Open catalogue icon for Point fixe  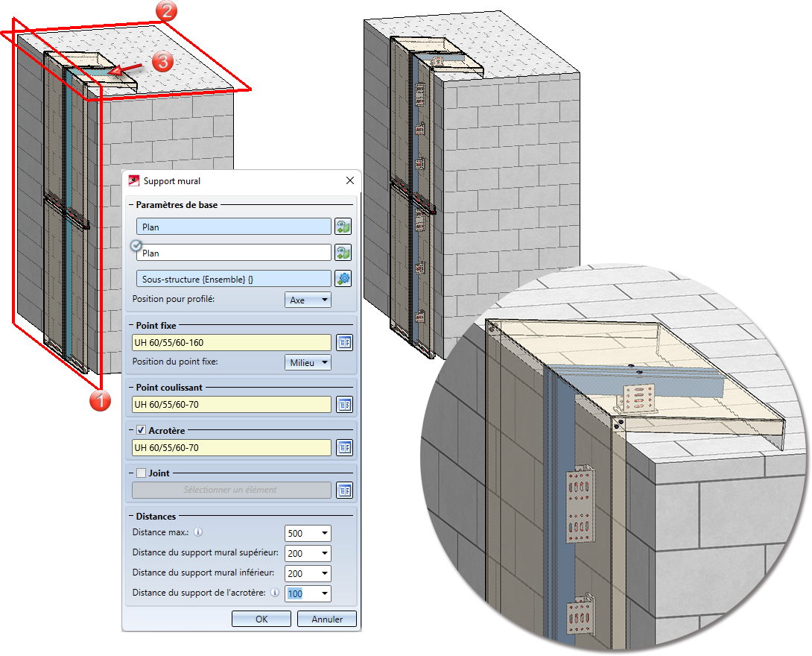pyautogui.click(x=344, y=342)
